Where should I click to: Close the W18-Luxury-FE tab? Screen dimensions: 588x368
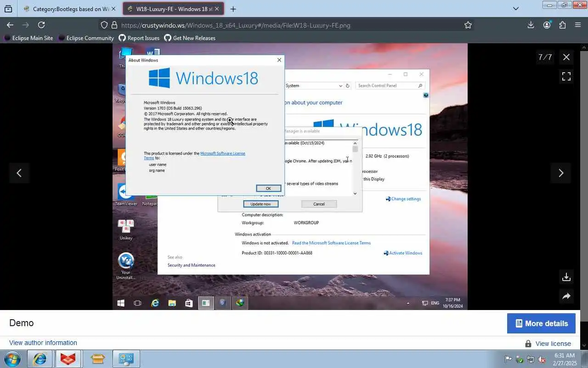(217, 9)
